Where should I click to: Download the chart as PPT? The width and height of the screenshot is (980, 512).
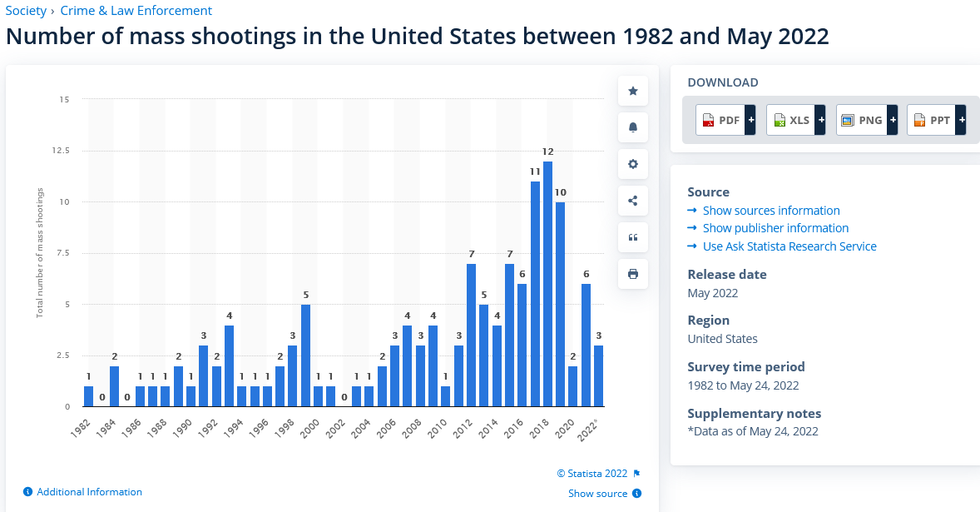[937, 121]
